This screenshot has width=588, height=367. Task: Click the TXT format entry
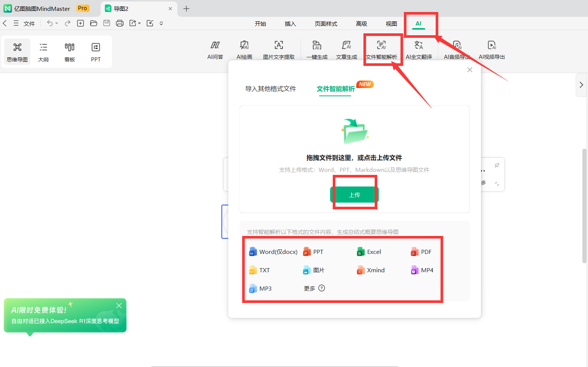point(259,270)
